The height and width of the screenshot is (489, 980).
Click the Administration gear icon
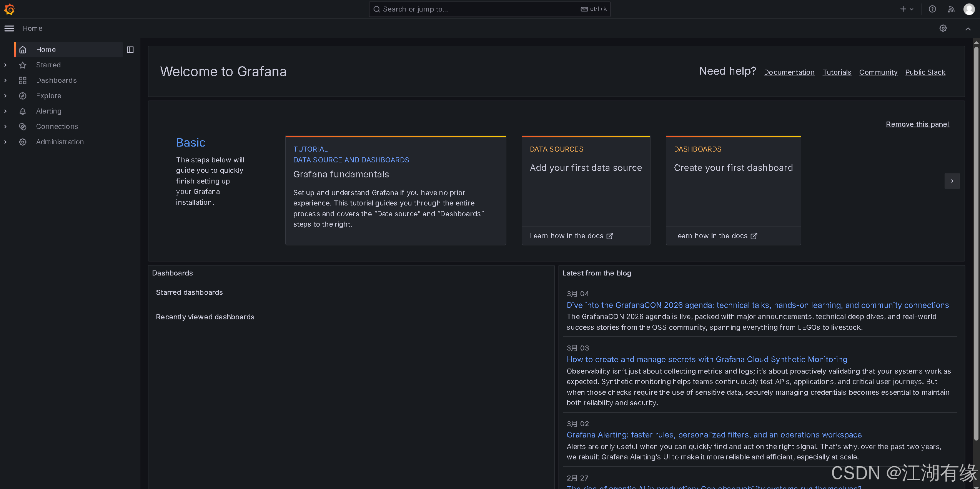(x=23, y=142)
